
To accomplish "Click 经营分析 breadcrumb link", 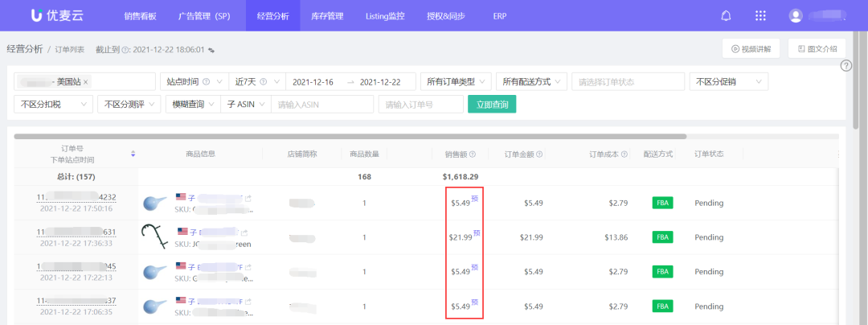I will pyautogui.click(x=24, y=49).
